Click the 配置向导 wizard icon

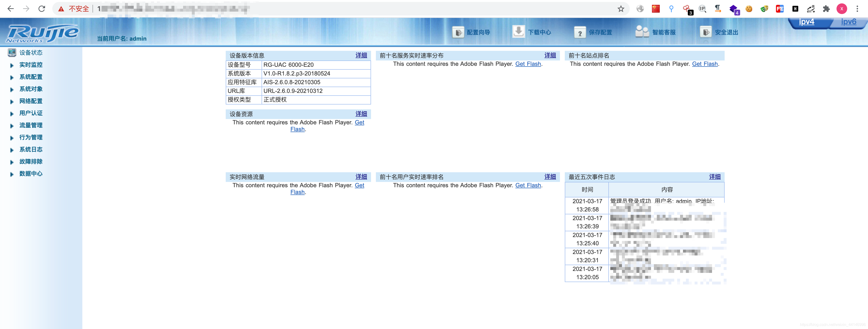(458, 33)
